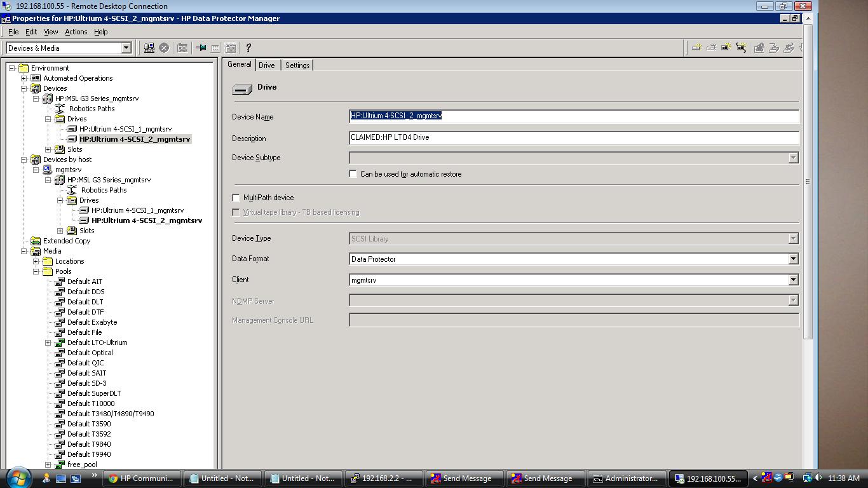Collapse the Devices node
Screen dimensions: 868x488
pyautogui.click(x=24, y=88)
